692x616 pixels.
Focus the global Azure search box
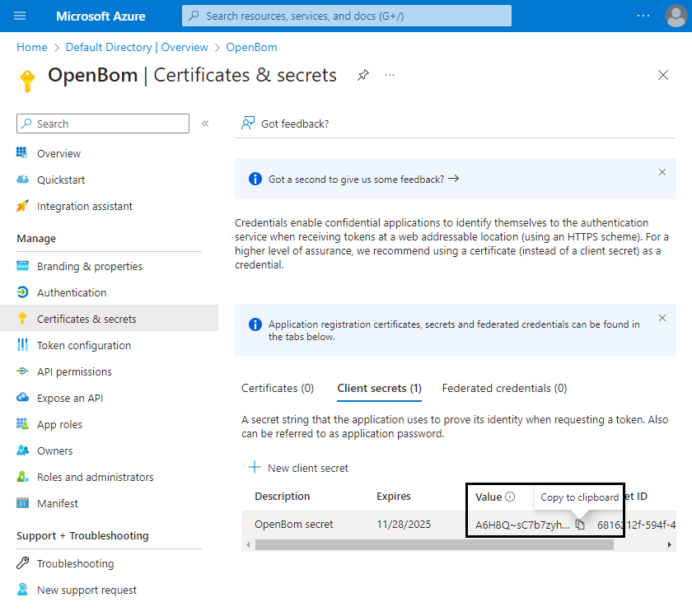(x=347, y=16)
